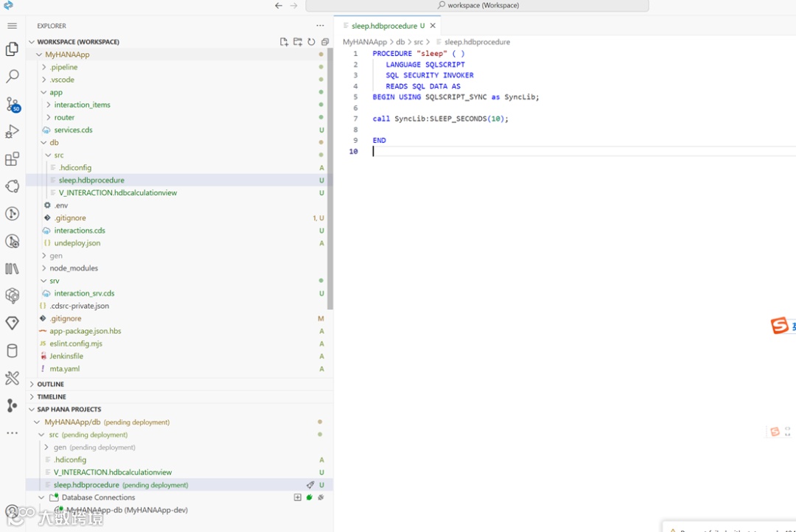This screenshot has height=532, width=796.
Task: Click the add database connection plus icon
Action: tap(298, 497)
